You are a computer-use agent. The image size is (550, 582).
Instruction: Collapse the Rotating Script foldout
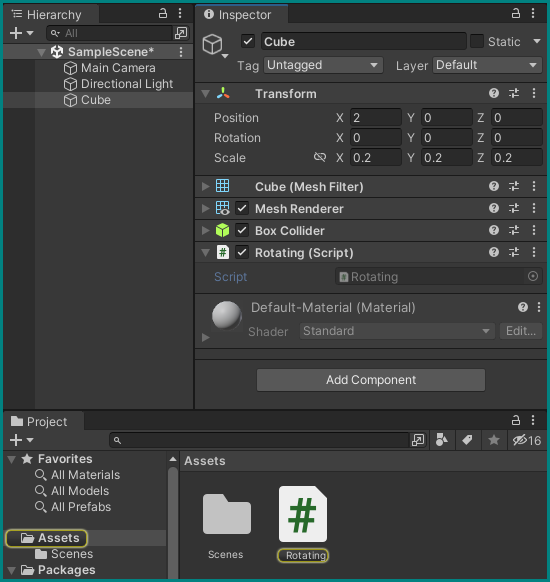pos(205,253)
